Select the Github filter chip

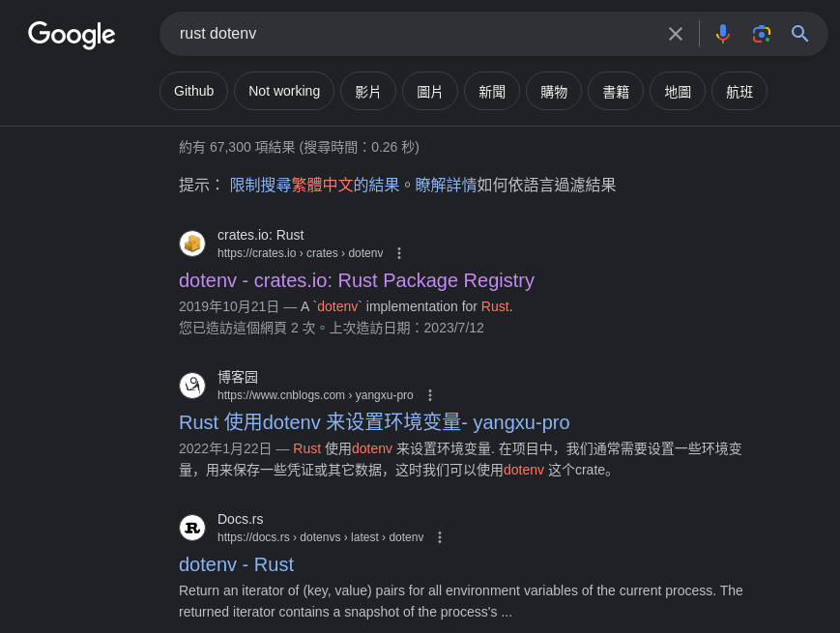(194, 91)
